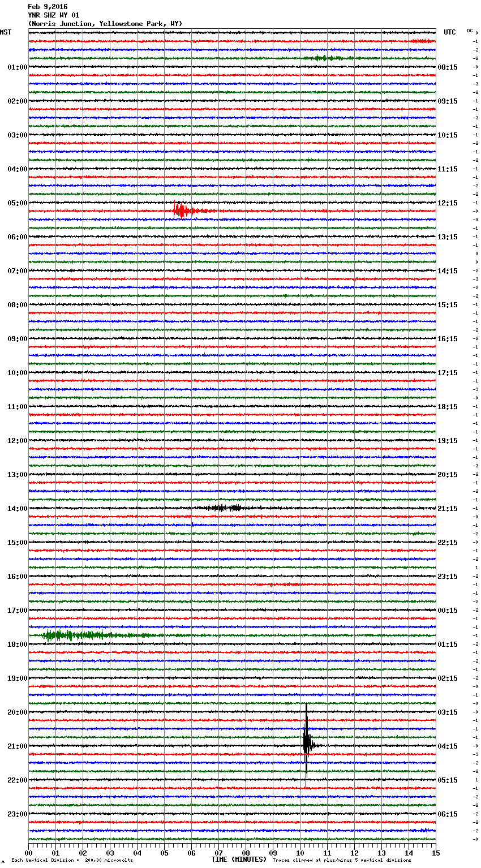481x868 pixels.
Task: Select the 01:00 MST time label
Action: point(18,67)
